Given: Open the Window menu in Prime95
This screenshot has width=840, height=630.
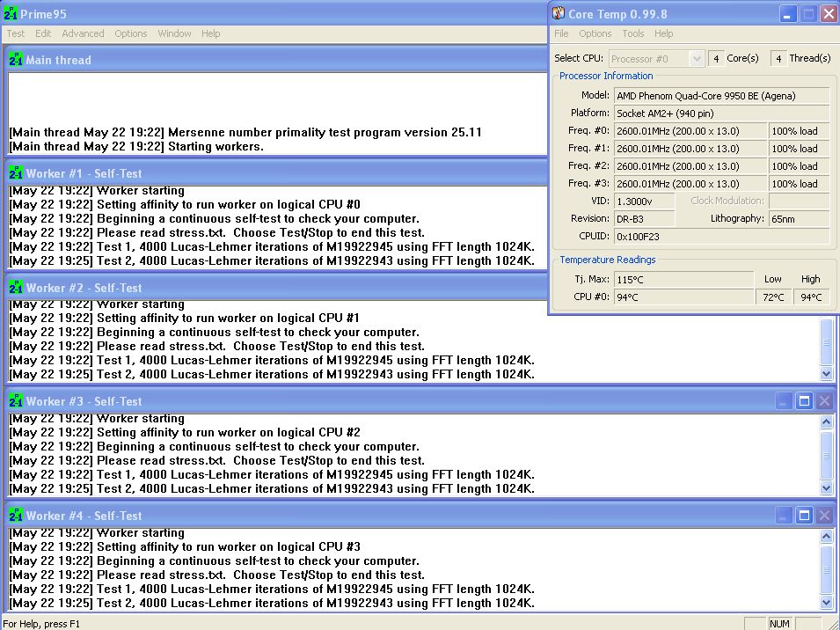Looking at the screenshot, I should pos(174,33).
